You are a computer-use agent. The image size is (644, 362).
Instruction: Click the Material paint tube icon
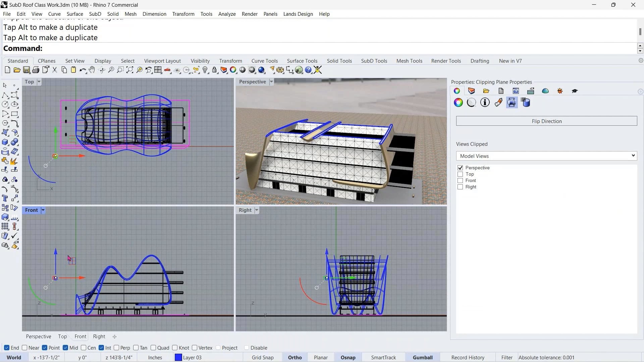[x=498, y=103]
